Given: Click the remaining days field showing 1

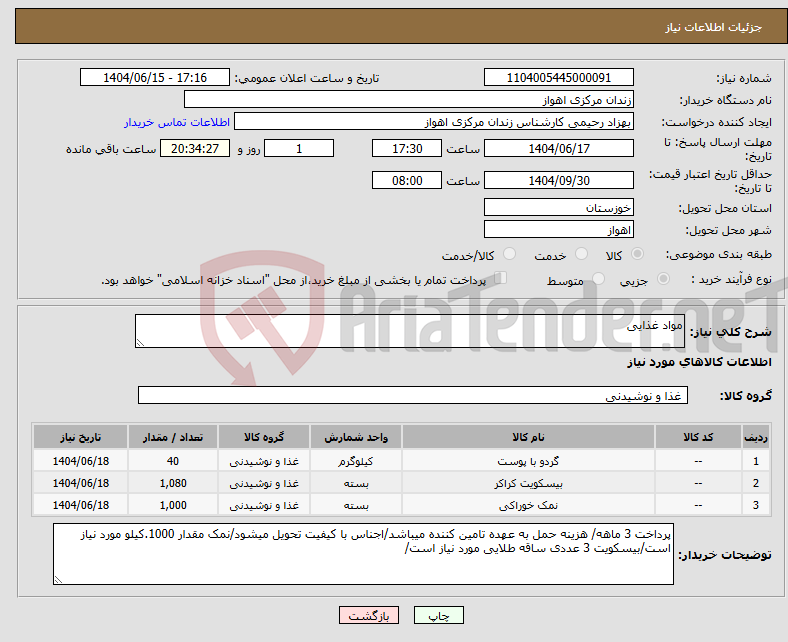Looking at the screenshot, I should tap(299, 148).
